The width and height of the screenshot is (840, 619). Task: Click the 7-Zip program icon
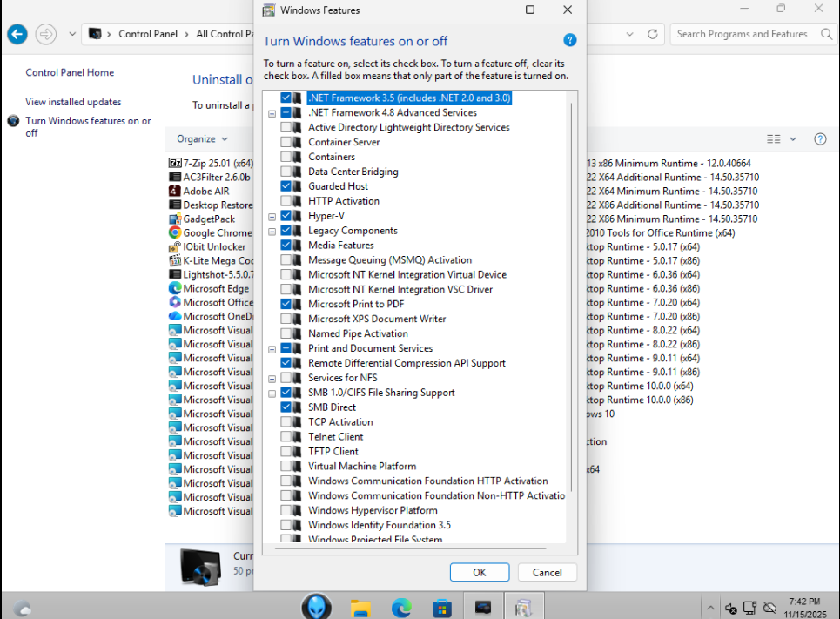pos(175,163)
